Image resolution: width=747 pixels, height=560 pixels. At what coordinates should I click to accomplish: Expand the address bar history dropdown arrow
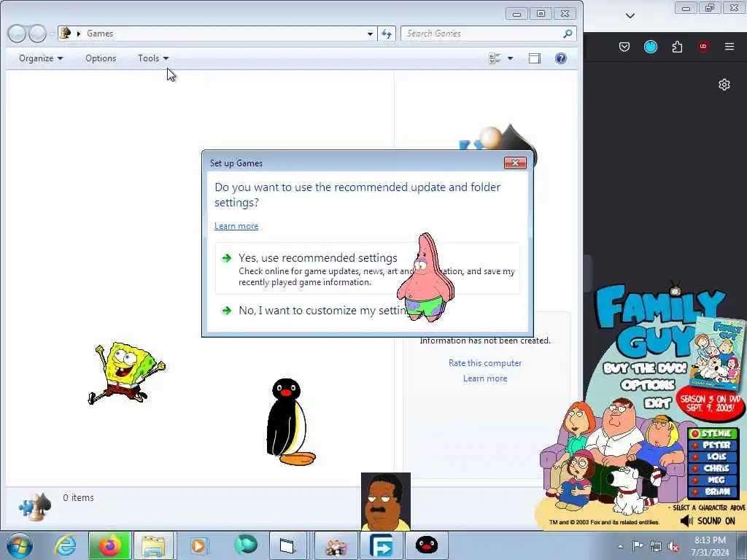[370, 34]
